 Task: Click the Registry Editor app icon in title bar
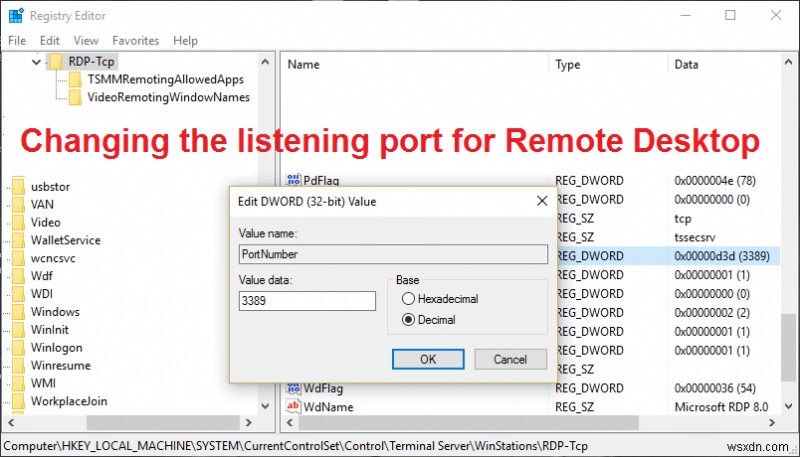click(16, 16)
